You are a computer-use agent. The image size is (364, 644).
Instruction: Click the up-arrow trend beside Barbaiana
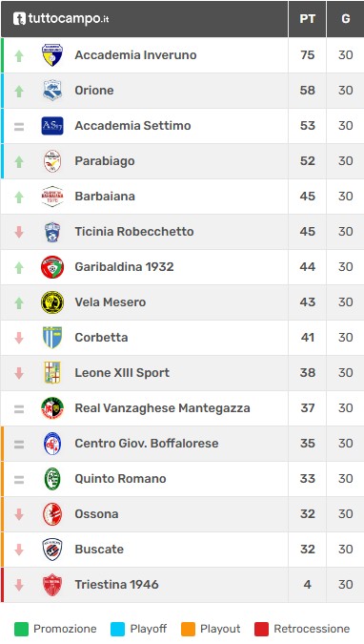click(19, 197)
